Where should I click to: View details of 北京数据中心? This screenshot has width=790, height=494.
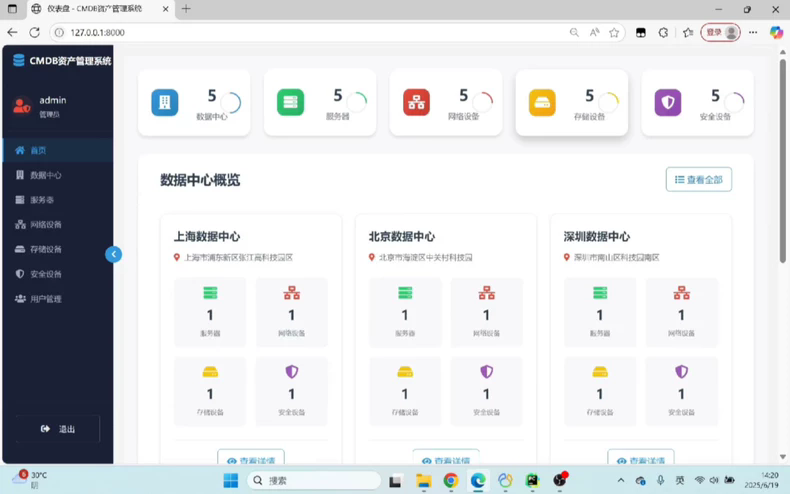click(x=445, y=460)
